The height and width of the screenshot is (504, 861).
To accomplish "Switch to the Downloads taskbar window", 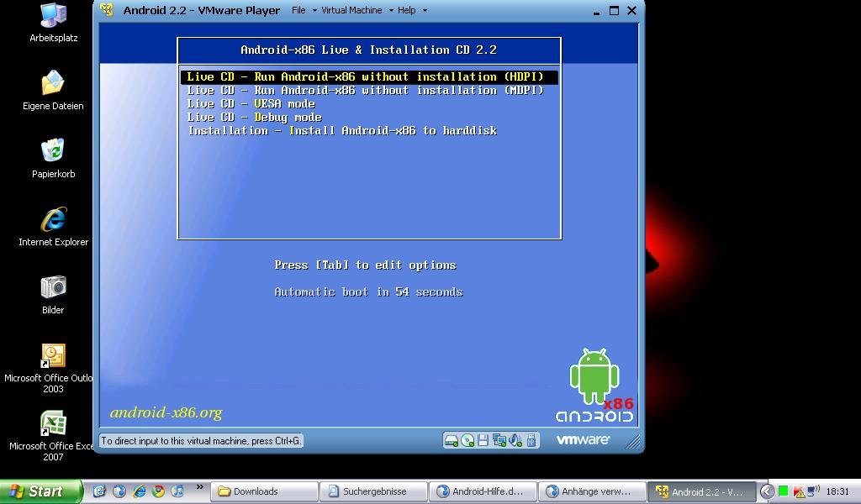I will pos(264,491).
